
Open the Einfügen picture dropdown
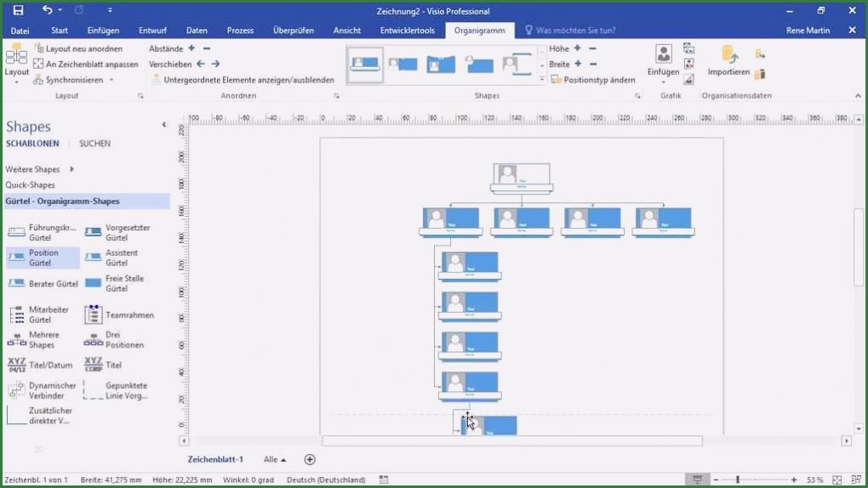click(663, 82)
